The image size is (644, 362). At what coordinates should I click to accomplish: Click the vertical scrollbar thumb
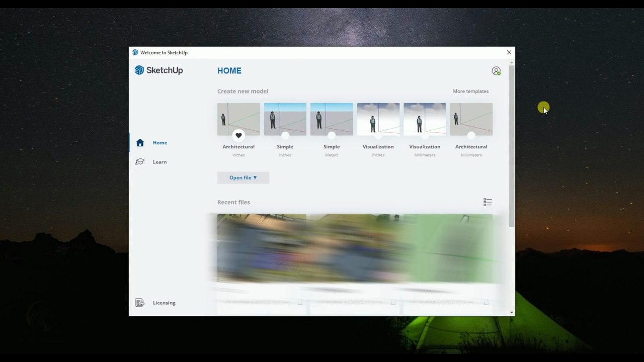pyautogui.click(x=512, y=146)
